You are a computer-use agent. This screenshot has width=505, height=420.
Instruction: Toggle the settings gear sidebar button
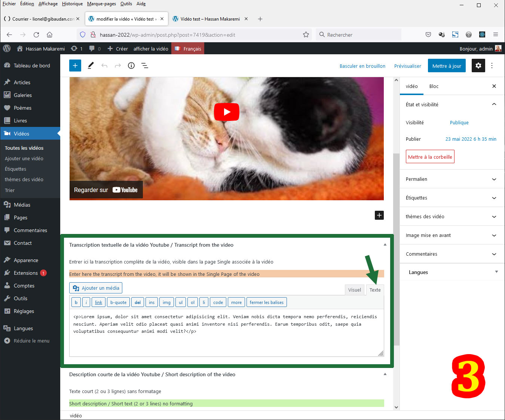478,66
